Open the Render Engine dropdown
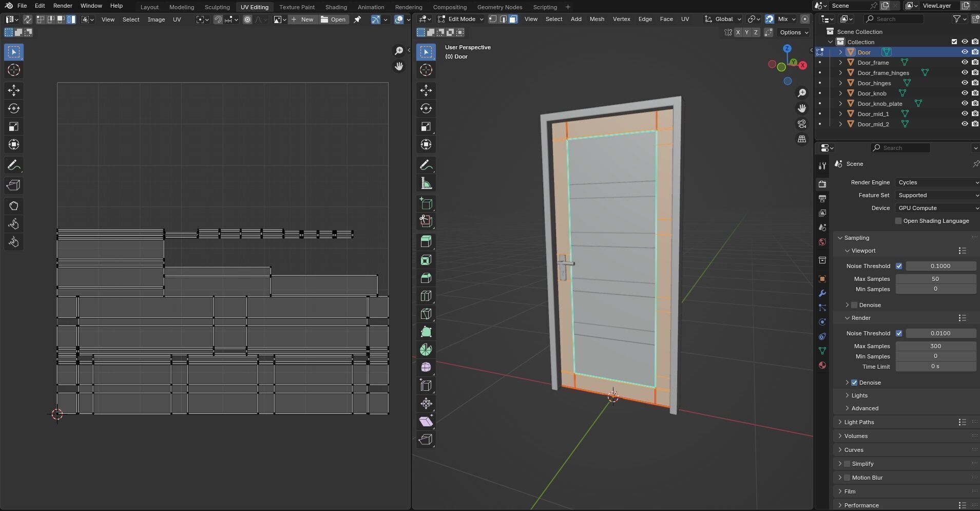This screenshot has width=980, height=511. pyautogui.click(x=937, y=182)
